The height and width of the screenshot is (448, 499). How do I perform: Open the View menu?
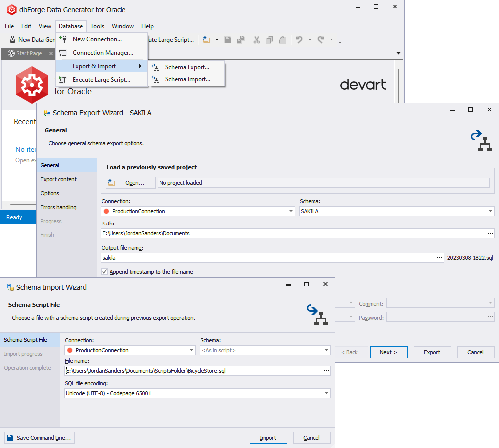(45, 26)
